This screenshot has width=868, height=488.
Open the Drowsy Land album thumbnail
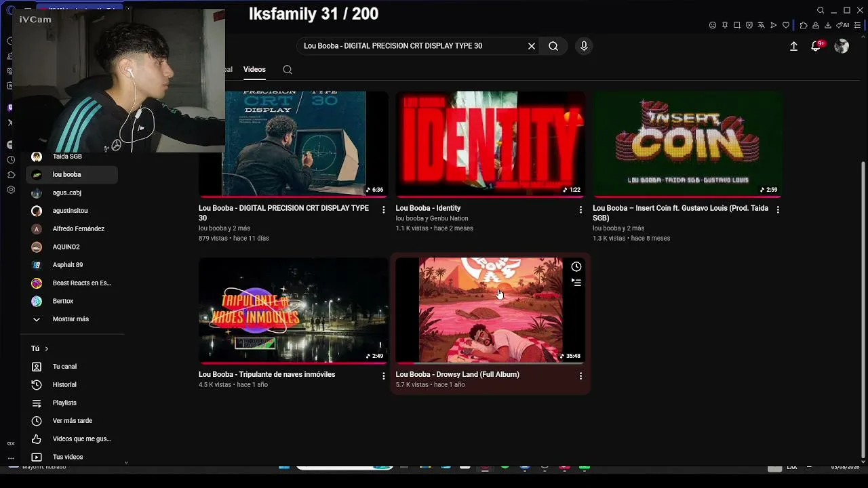click(x=490, y=310)
